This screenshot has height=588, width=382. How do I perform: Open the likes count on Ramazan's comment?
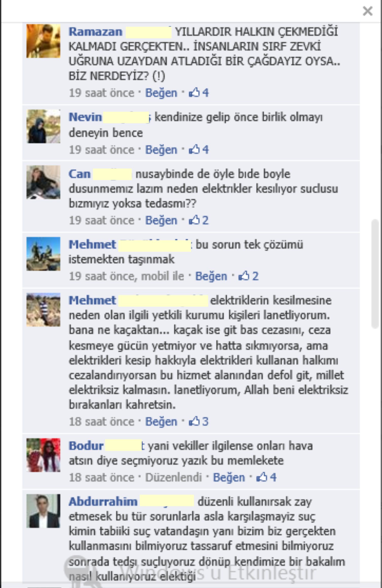(199, 93)
